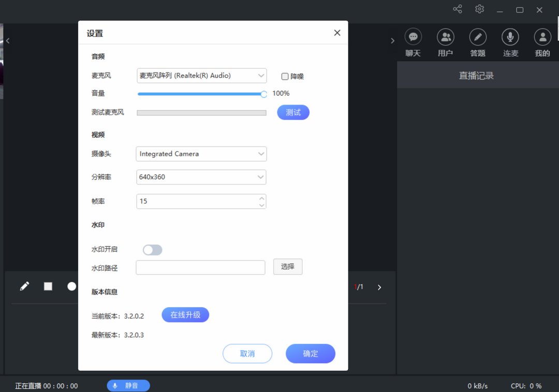Open the Integrated Camera dropdown
This screenshot has height=392, width=559.
[x=201, y=154]
